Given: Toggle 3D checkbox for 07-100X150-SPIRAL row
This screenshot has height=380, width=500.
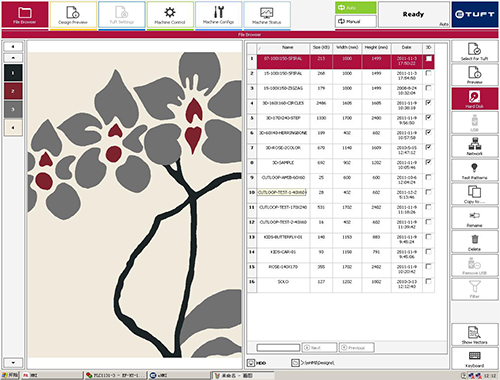Looking at the screenshot, I should [x=429, y=58].
